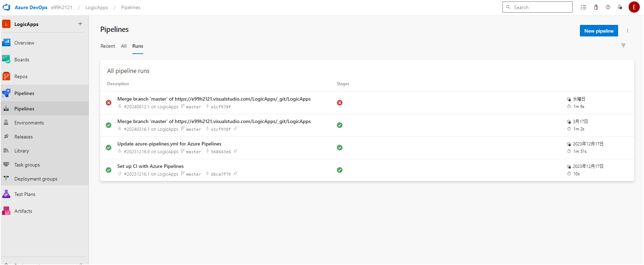Switch to the Recent tab

pos(108,46)
